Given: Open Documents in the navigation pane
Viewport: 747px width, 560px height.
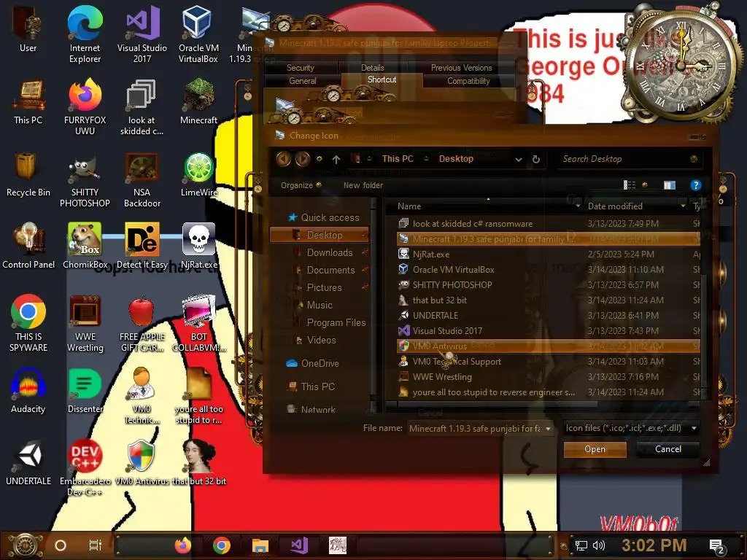Looking at the screenshot, I should tap(330, 270).
